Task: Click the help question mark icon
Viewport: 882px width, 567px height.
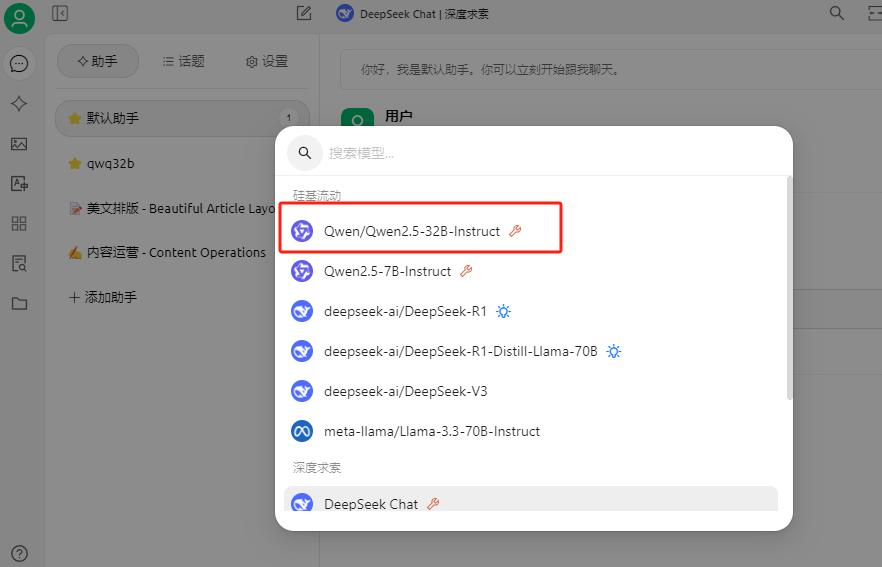Action: [19, 553]
